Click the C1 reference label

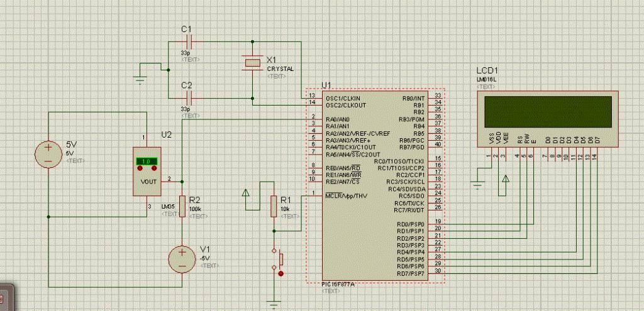point(186,29)
